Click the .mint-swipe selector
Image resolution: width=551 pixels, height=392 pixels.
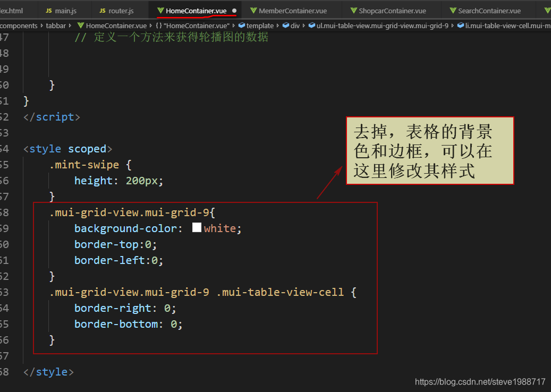tap(84, 165)
